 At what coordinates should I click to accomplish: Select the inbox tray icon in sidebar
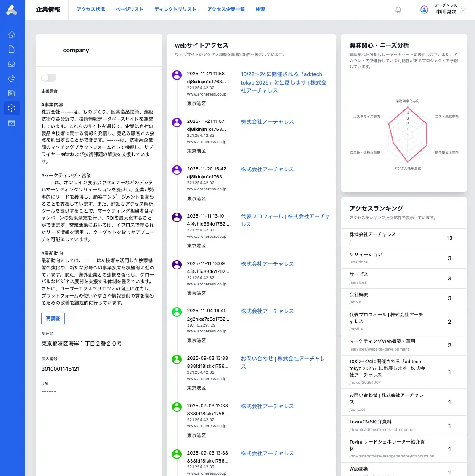pyautogui.click(x=12, y=64)
